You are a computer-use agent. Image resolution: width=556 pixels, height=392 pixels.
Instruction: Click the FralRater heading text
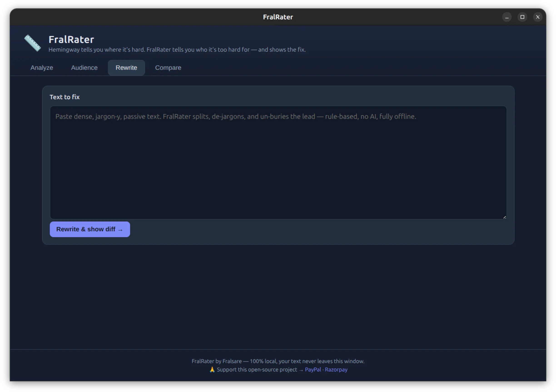[71, 39]
